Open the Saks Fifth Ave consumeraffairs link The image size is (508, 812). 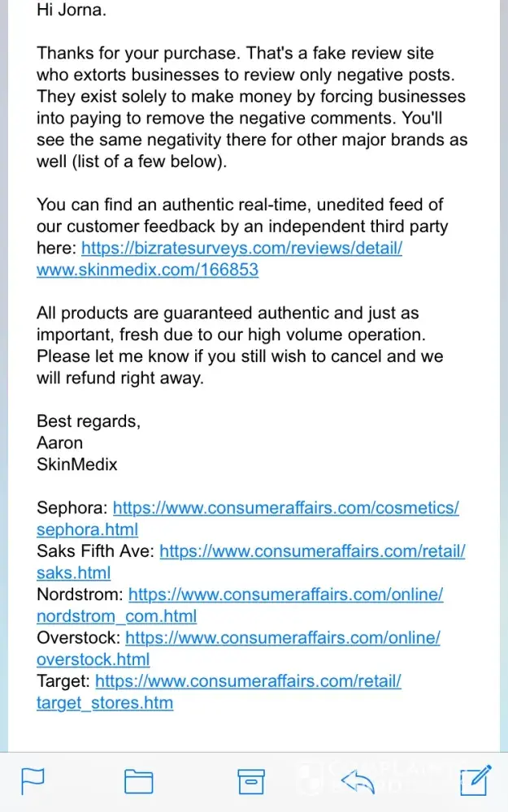312,551
